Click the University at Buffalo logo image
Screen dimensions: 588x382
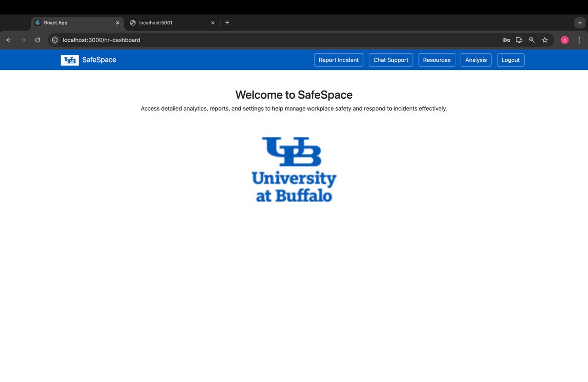(294, 169)
